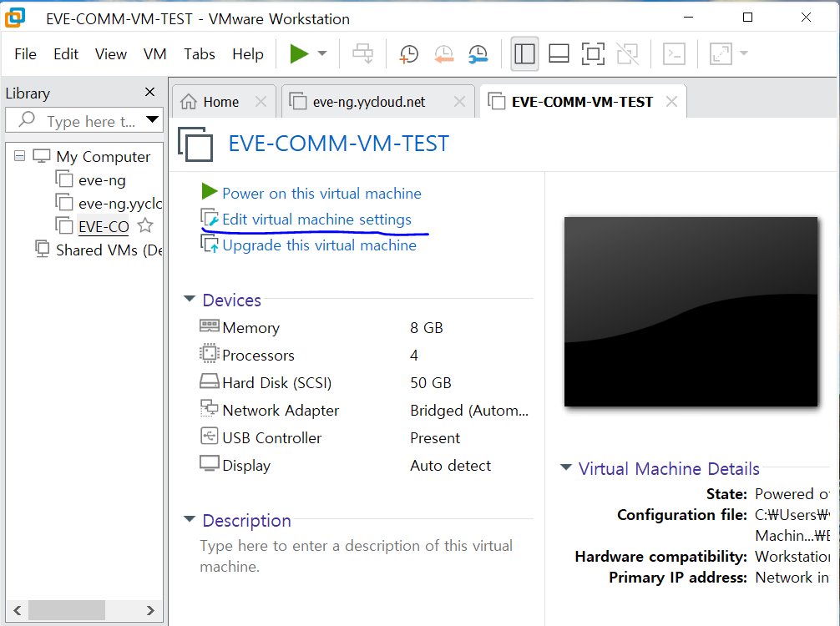Revert to snapshot toolbar icon
Screen dimensions: 840x626
coord(443,53)
